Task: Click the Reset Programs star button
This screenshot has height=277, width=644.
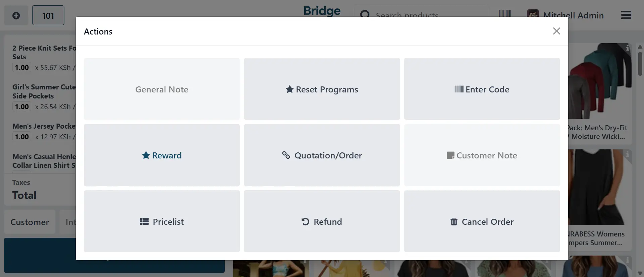Action: click(x=322, y=89)
